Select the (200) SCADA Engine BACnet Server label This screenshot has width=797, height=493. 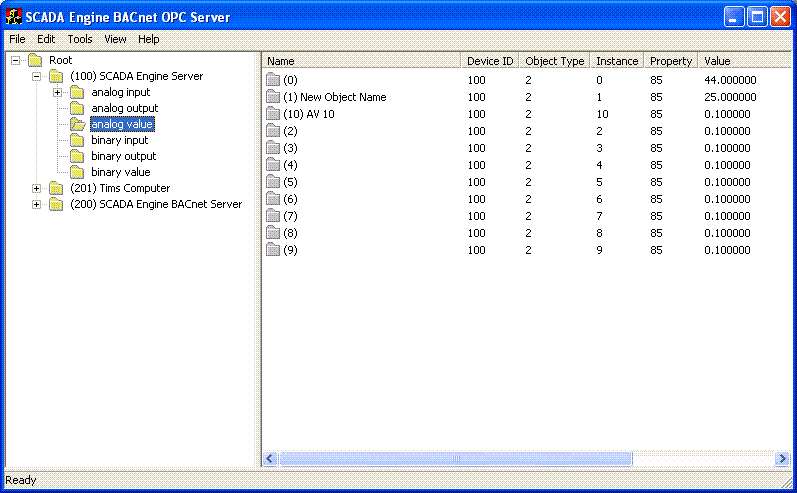click(x=156, y=204)
